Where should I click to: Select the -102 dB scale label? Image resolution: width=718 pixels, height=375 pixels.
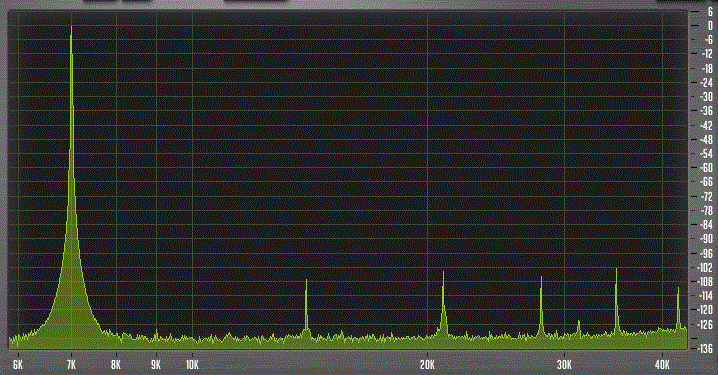click(706, 267)
